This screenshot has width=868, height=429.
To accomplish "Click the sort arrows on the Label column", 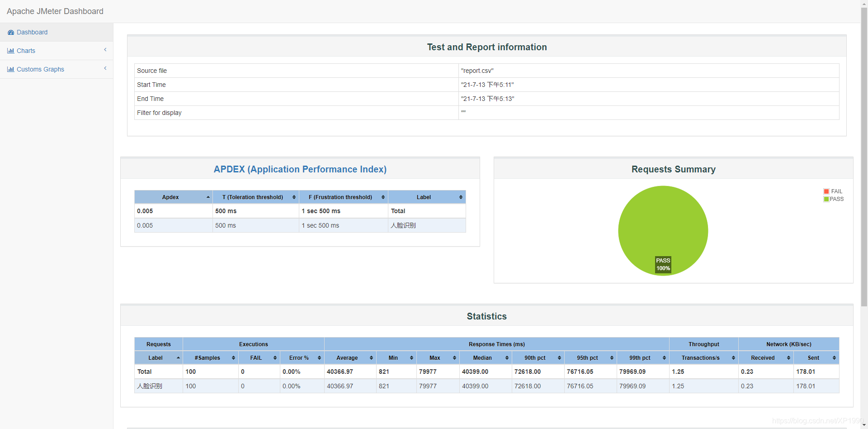I will pyautogui.click(x=461, y=197).
